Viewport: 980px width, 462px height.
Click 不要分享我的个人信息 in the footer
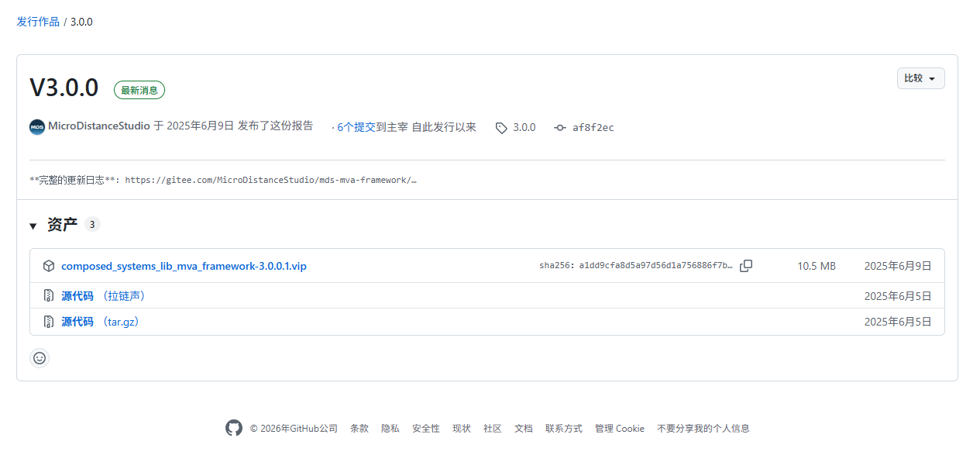click(x=703, y=429)
